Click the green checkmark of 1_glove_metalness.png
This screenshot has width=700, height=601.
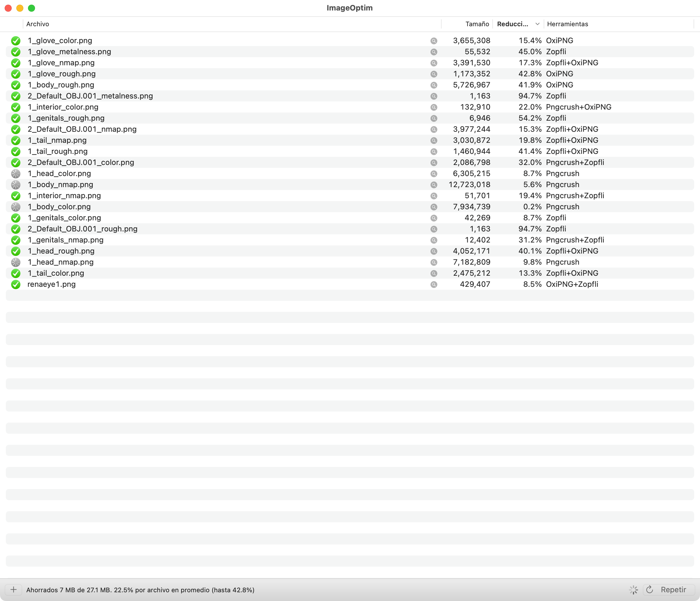pos(15,52)
